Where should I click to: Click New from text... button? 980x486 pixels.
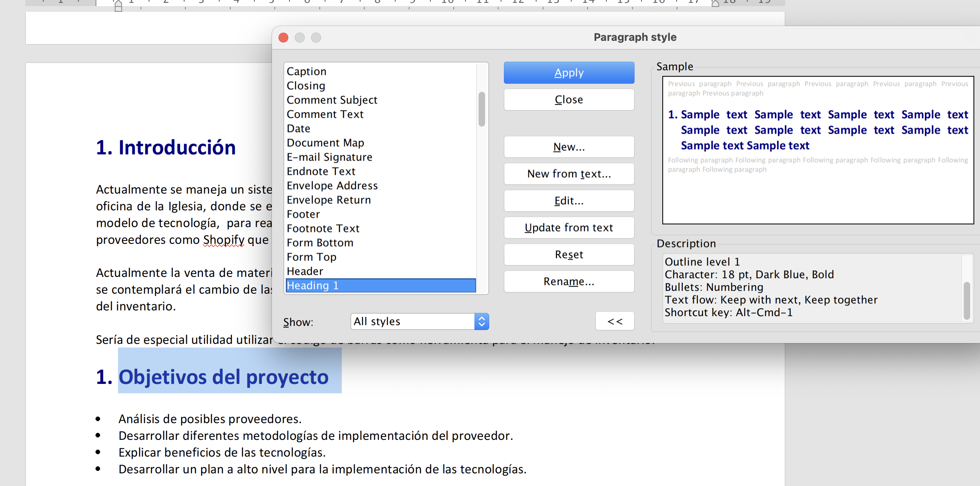coord(568,174)
